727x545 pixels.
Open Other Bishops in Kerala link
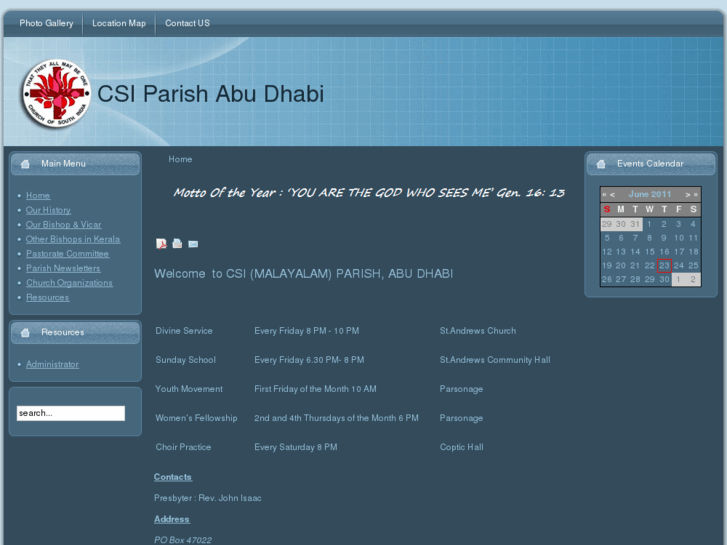click(x=73, y=239)
